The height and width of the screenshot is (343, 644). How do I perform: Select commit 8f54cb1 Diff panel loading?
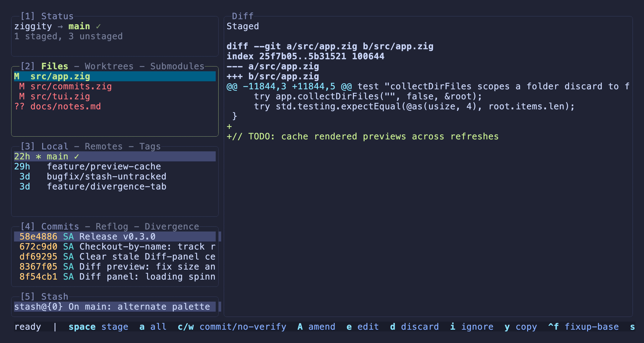click(115, 277)
